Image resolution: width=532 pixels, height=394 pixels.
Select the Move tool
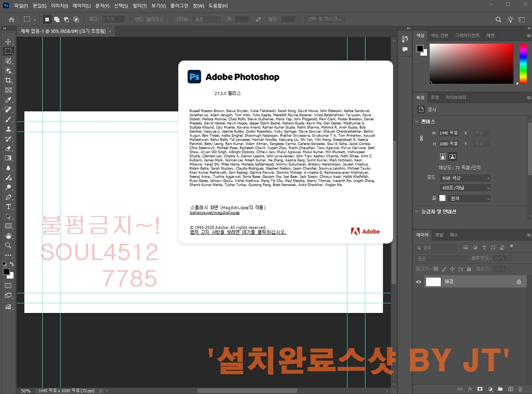point(8,42)
